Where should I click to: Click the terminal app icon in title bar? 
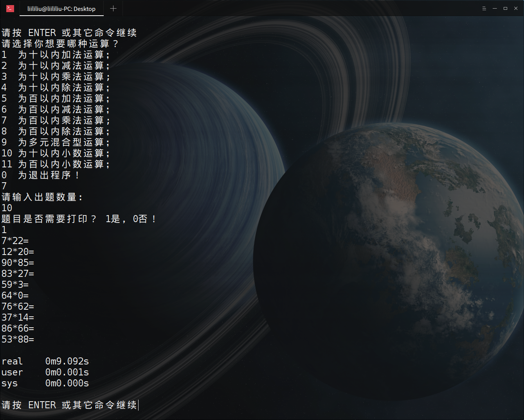(10, 8)
